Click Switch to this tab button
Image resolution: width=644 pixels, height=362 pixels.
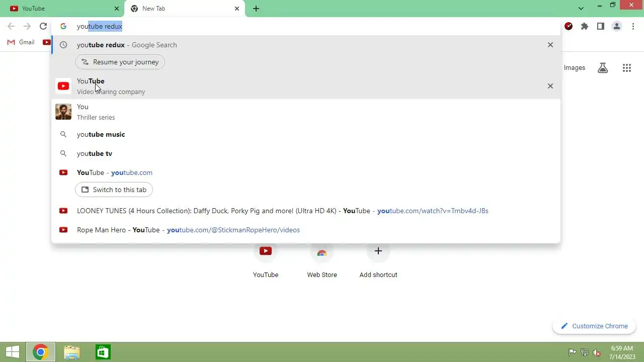[114, 190]
